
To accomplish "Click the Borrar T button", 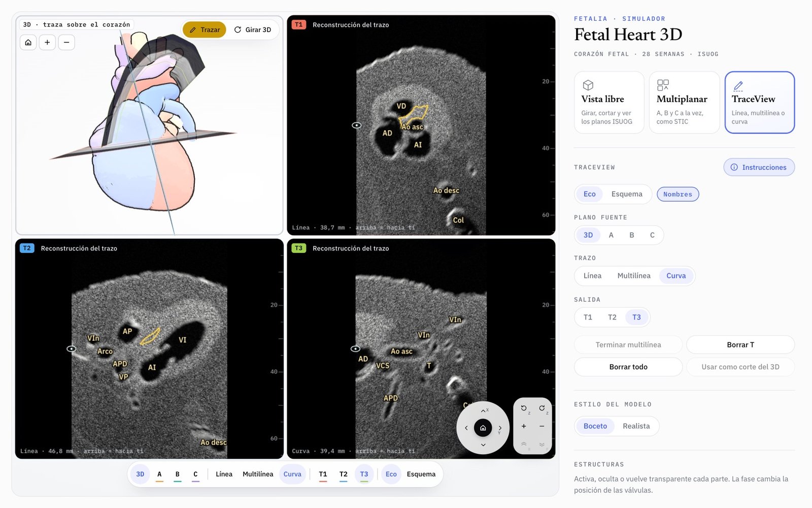I will pyautogui.click(x=740, y=345).
